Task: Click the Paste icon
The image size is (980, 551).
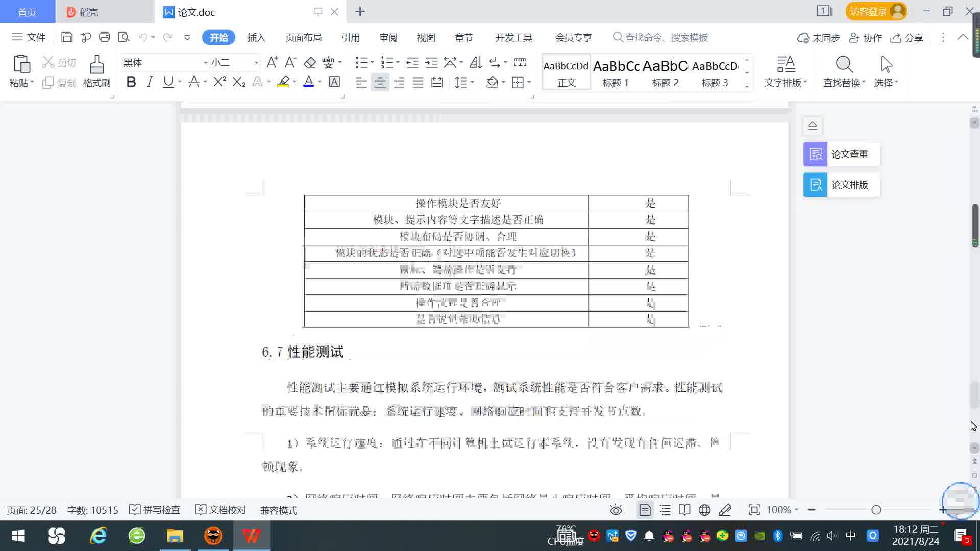Action: [x=21, y=65]
